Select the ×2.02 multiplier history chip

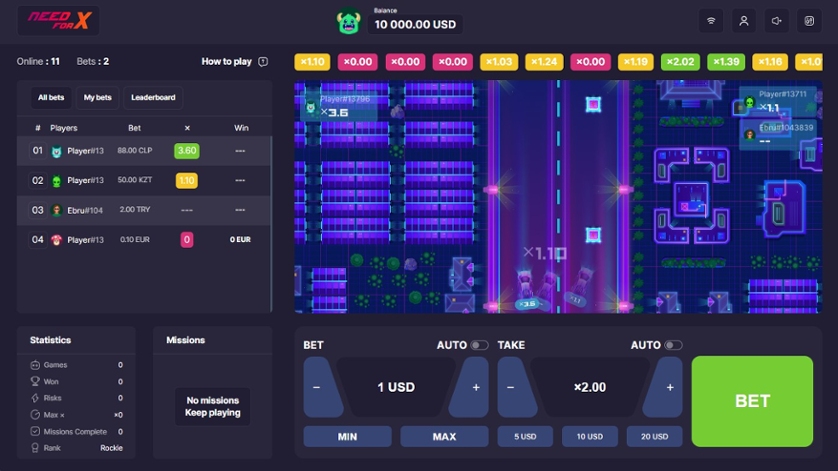click(x=682, y=62)
